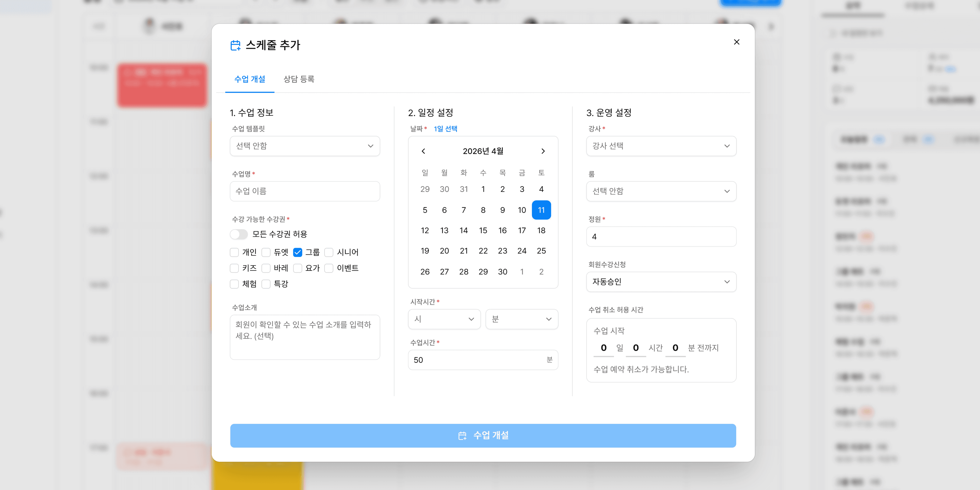
Task: Select April 15 on the calendar
Action: click(x=483, y=230)
